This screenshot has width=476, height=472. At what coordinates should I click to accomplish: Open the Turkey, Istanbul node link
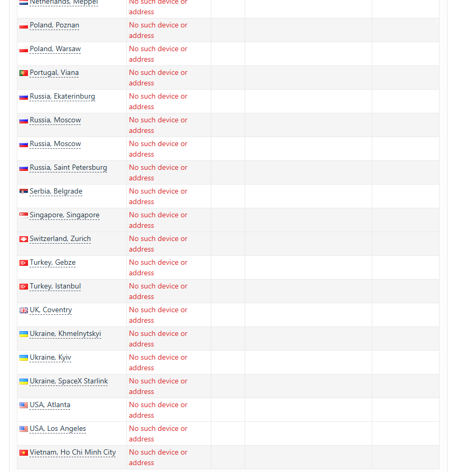[55, 286]
